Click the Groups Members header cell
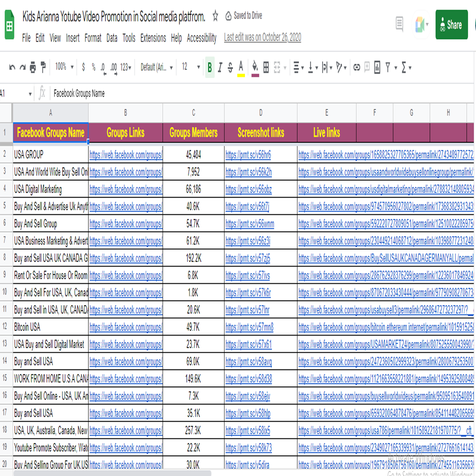Viewport: 476px width, 476px height. coord(193,132)
